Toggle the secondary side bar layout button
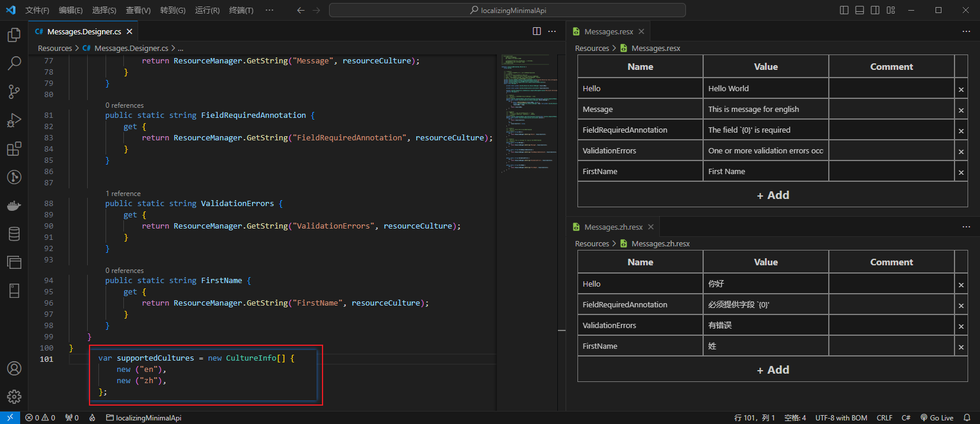The height and width of the screenshot is (424, 980). [x=875, y=10]
